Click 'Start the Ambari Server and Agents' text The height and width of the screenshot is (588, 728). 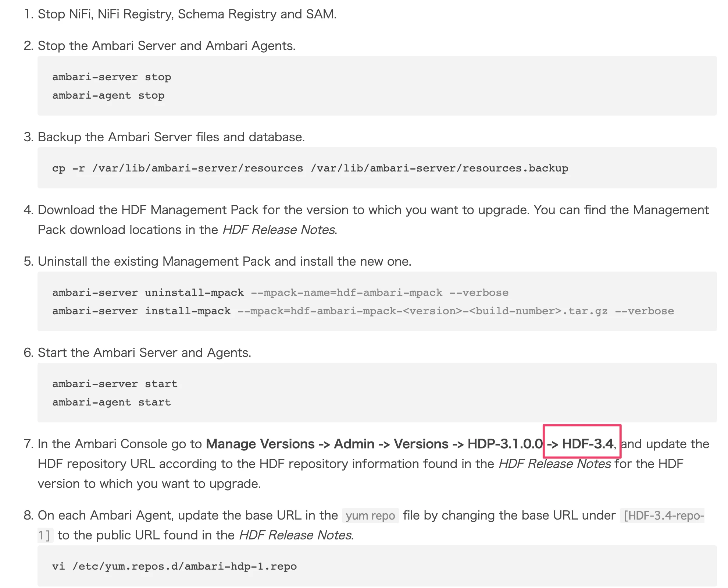[x=144, y=353]
